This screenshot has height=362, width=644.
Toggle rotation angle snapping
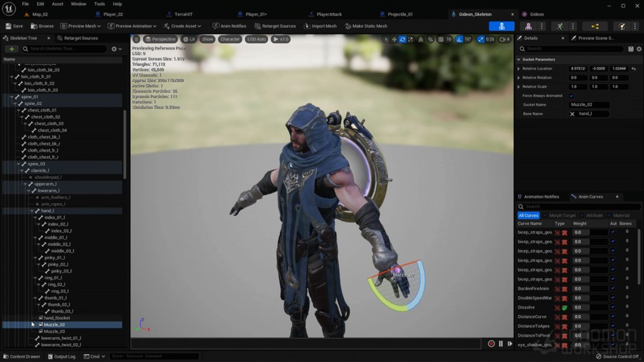coord(459,39)
